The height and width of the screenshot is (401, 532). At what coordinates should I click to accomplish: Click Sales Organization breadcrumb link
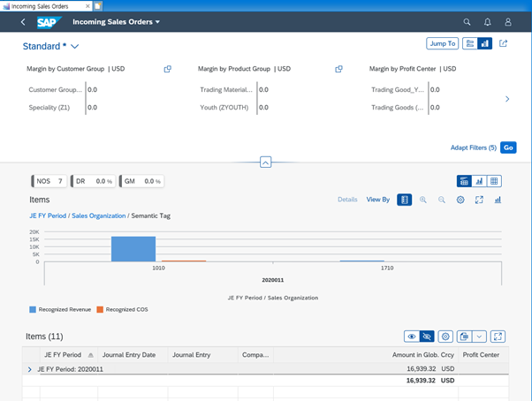click(99, 216)
